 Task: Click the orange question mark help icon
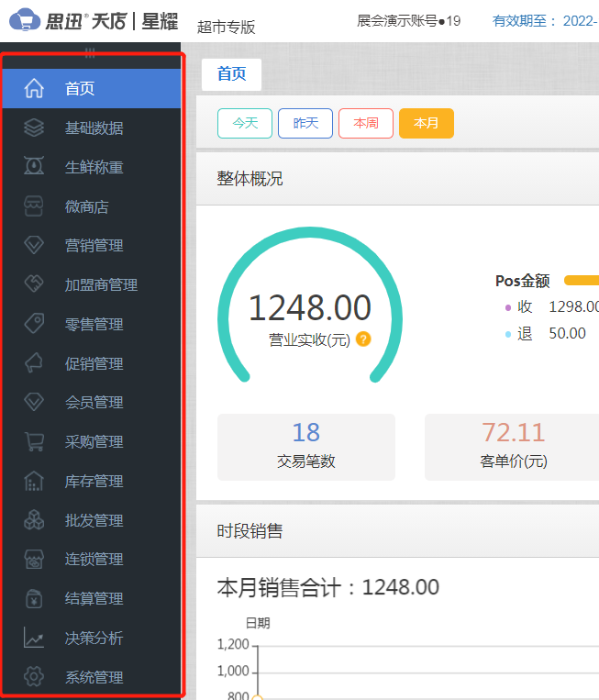(363, 339)
